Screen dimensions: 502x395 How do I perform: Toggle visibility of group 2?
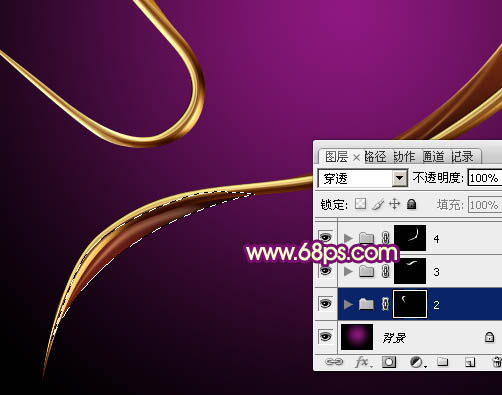click(326, 304)
